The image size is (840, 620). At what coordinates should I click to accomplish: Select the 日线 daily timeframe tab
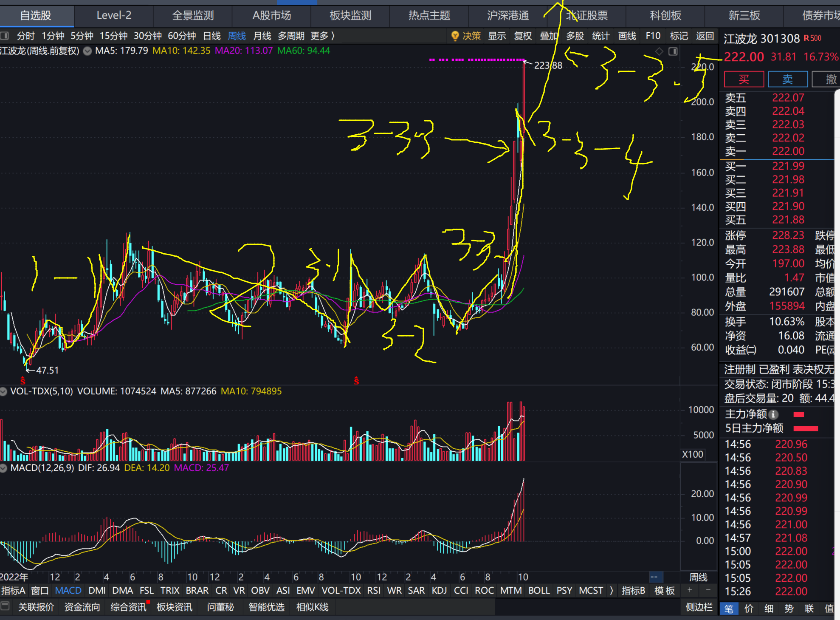point(212,36)
